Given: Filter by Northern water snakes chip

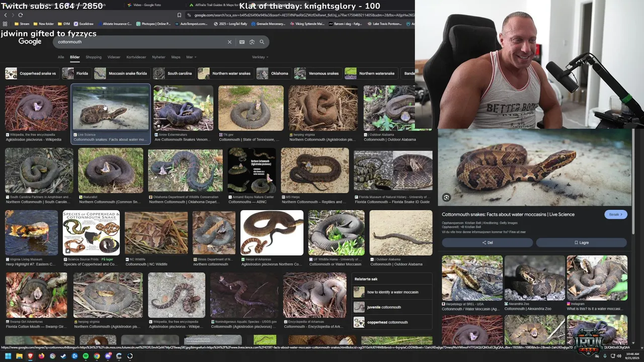Looking at the screenshot, I should coord(225,73).
